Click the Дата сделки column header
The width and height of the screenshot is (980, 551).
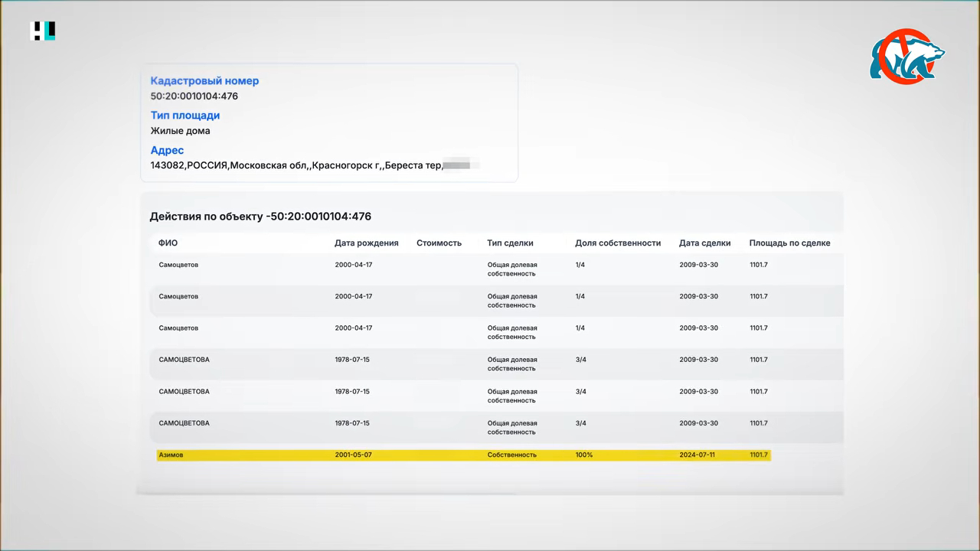[x=704, y=243]
